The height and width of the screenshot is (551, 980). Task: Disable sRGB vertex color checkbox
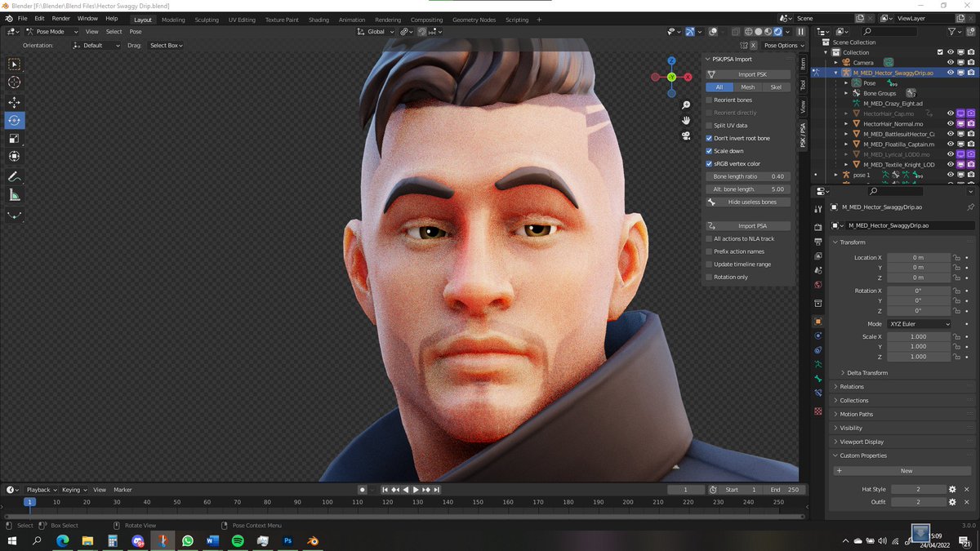pos(709,163)
